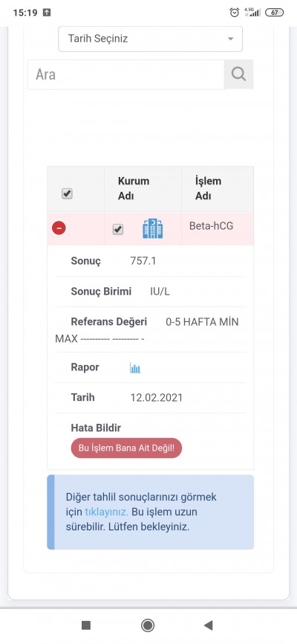Screen dimensions: 297x644
Task: Click the magnifying glass search icon
Action: [238, 74]
